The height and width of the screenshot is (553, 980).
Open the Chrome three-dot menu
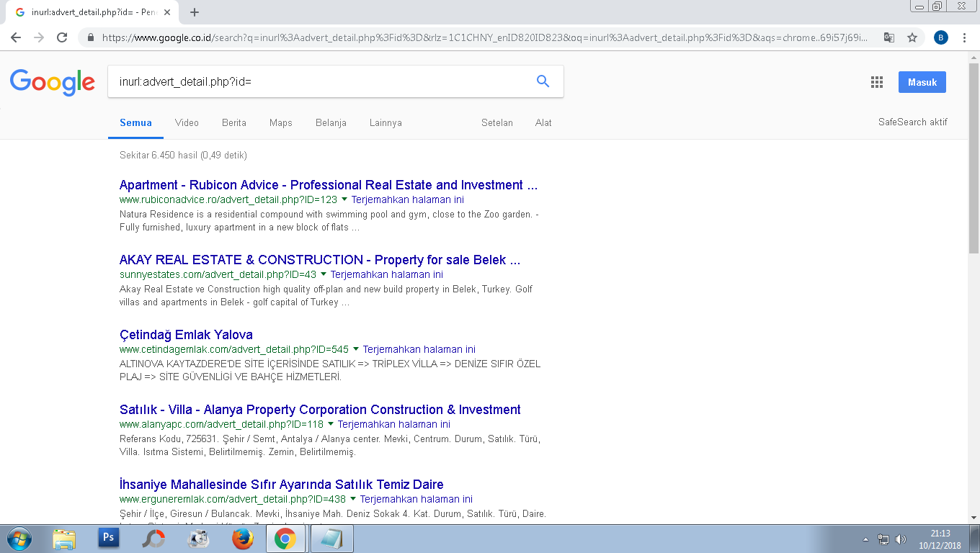tap(964, 37)
